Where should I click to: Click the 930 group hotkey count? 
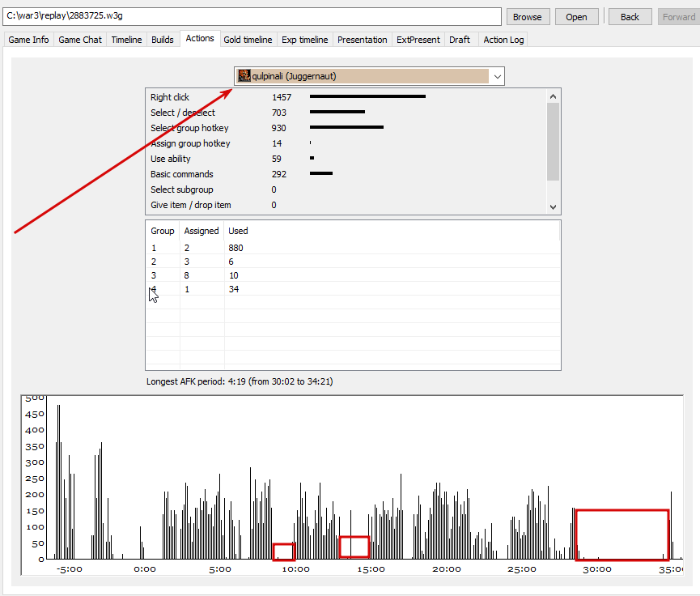(x=278, y=128)
